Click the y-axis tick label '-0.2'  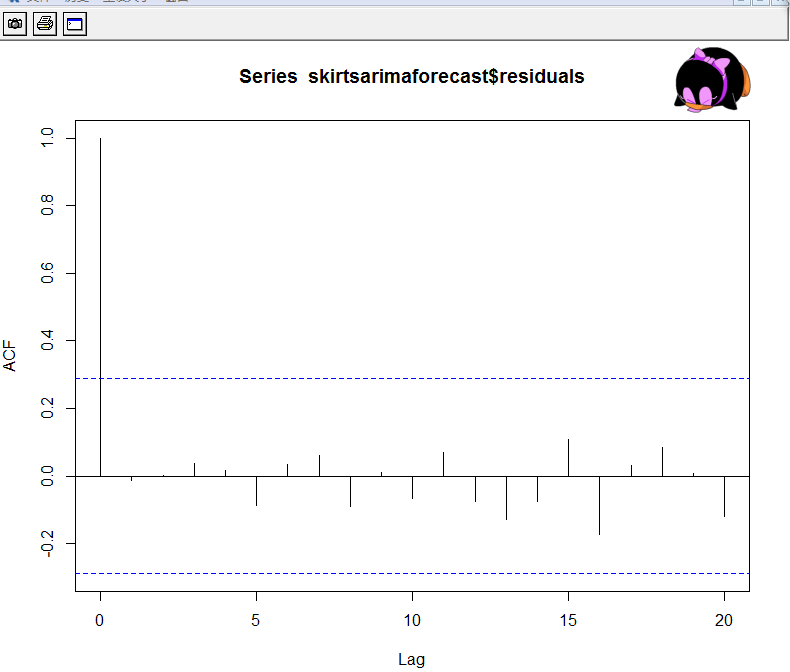[47, 544]
